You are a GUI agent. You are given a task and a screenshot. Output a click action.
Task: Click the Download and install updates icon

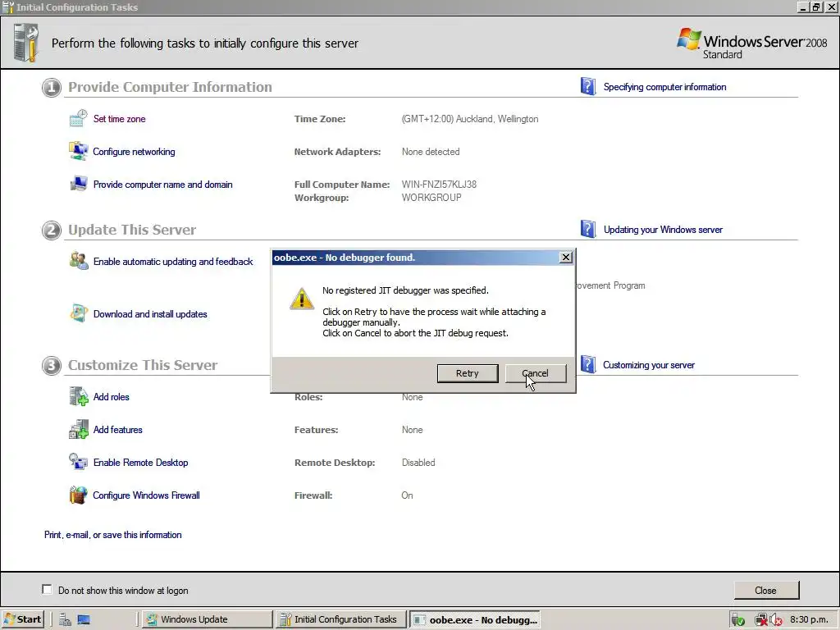click(x=79, y=313)
